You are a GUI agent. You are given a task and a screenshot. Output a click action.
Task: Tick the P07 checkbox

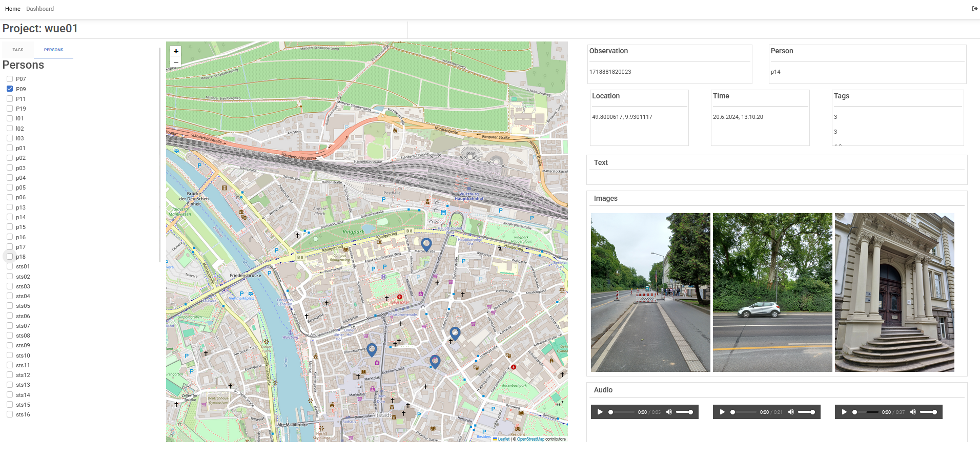click(10, 79)
